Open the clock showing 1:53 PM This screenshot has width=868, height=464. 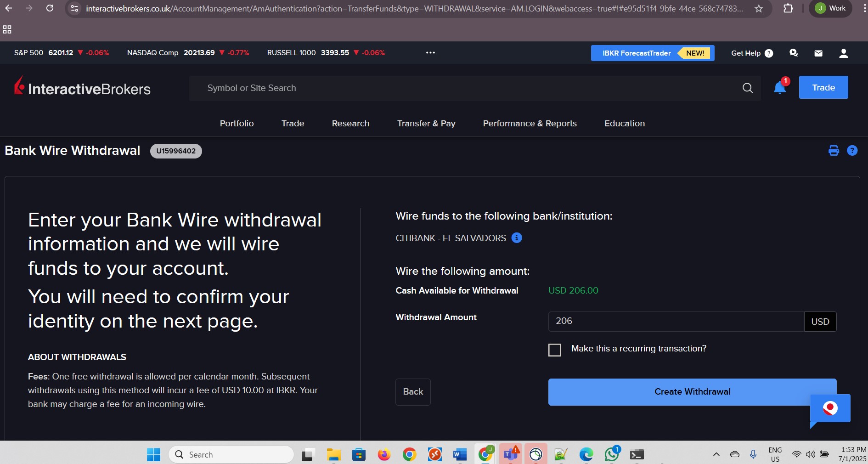point(853,454)
